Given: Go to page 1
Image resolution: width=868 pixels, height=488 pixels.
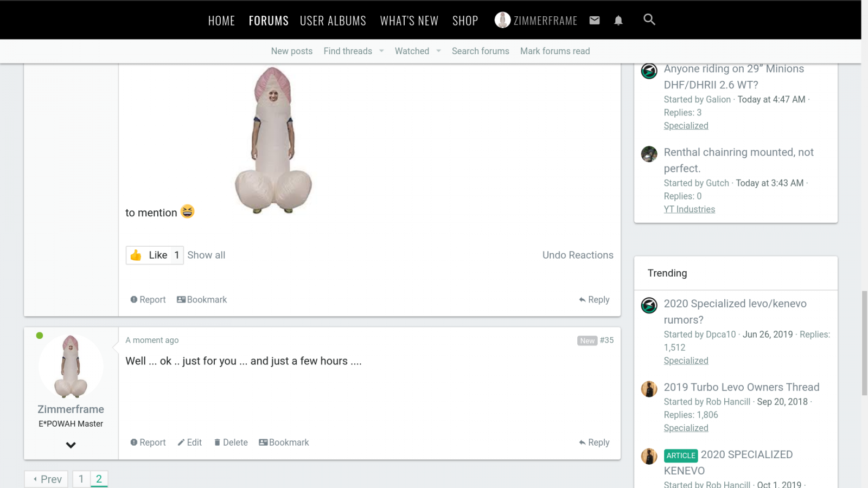Looking at the screenshot, I should pos(81,479).
